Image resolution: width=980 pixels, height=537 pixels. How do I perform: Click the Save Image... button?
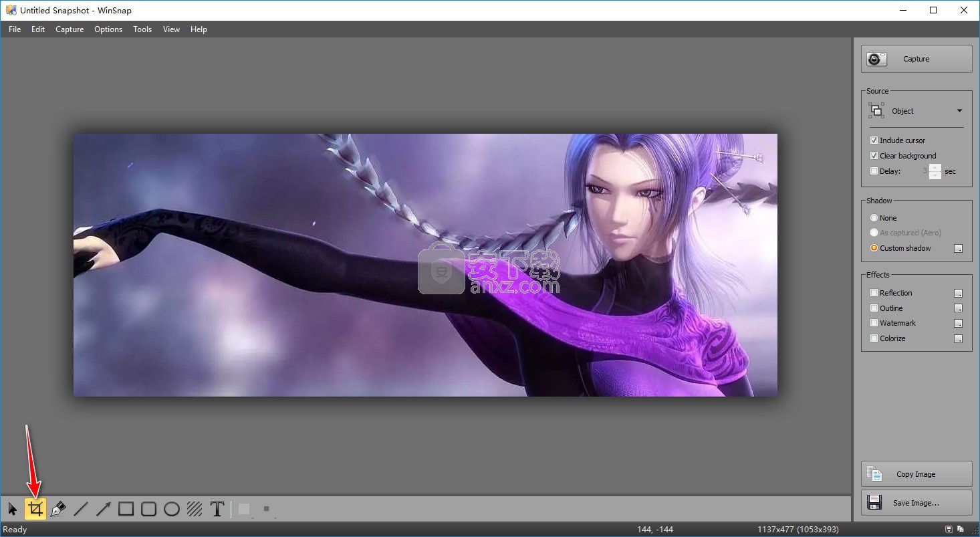tap(916, 503)
